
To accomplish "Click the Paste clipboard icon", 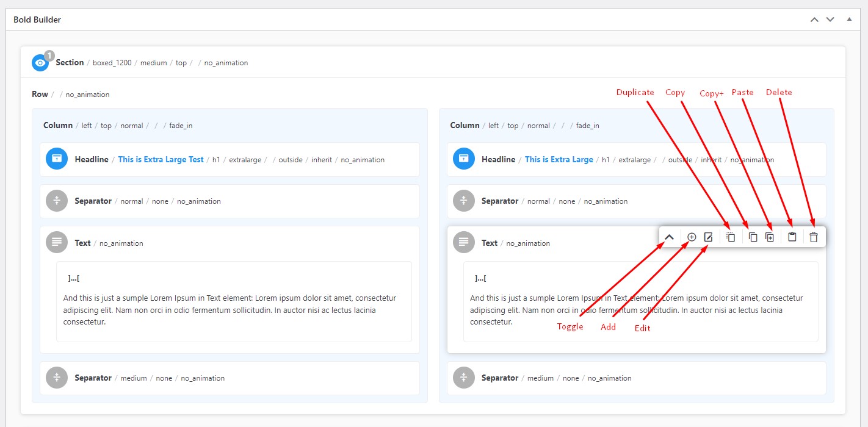I will point(792,237).
